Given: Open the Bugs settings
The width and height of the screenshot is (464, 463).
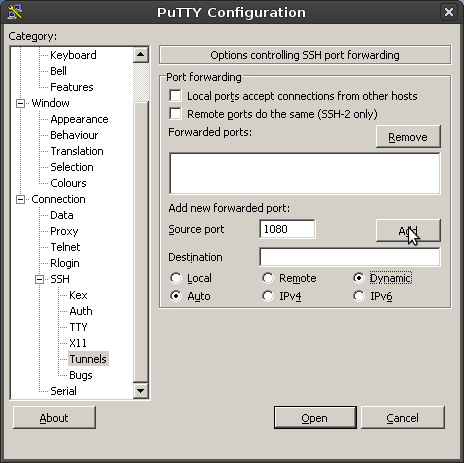Looking at the screenshot, I should (81, 375).
